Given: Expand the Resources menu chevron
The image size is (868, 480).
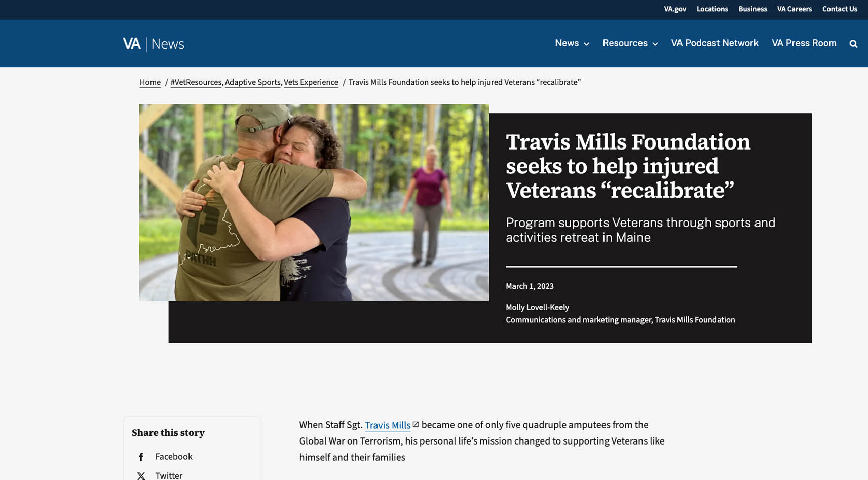Looking at the screenshot, I should coord(655,44).
